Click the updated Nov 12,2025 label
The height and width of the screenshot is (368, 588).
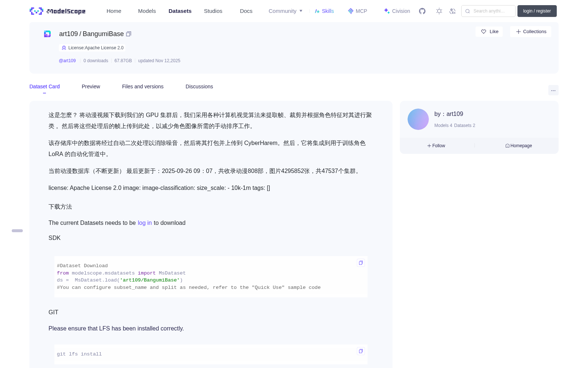point(159,61)
